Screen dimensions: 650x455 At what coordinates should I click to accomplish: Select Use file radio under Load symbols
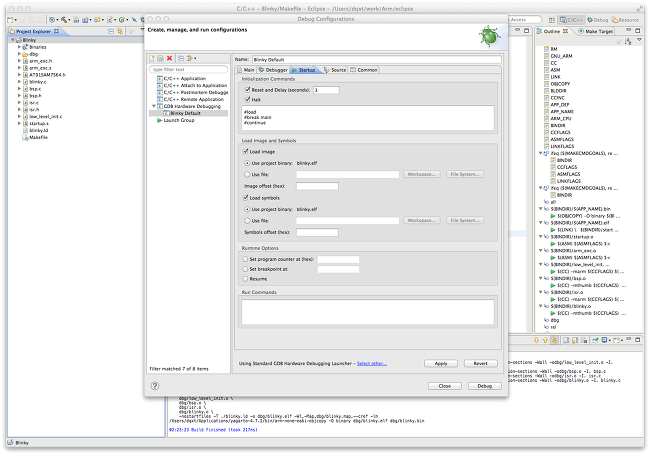(x=247, y=221)
